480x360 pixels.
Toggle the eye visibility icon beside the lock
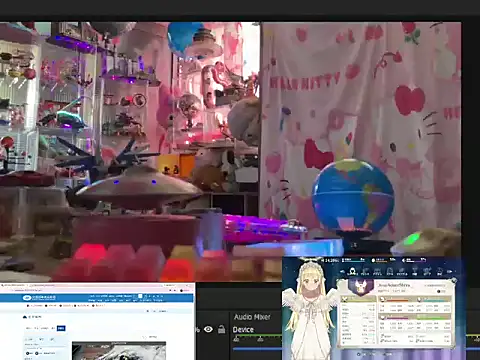(x=208, y=329)
